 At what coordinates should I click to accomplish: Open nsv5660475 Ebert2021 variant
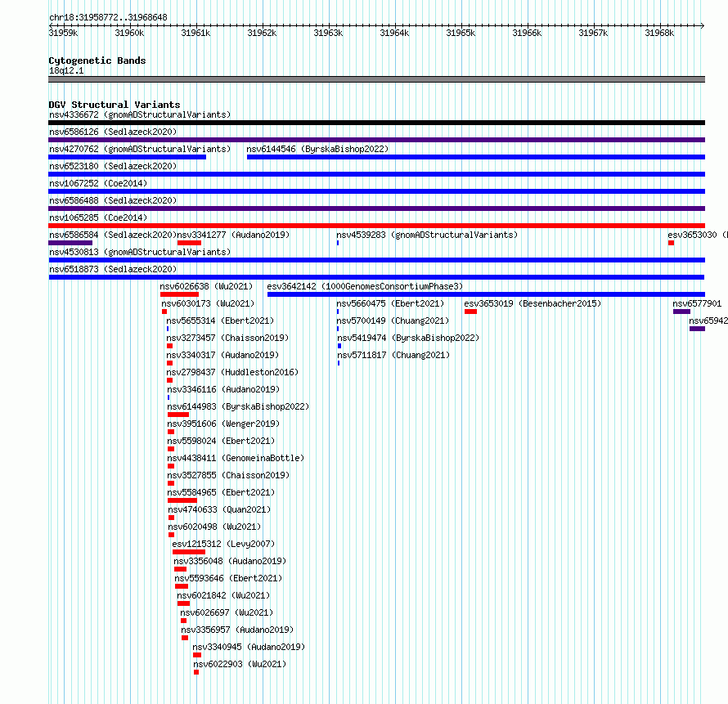390,303
